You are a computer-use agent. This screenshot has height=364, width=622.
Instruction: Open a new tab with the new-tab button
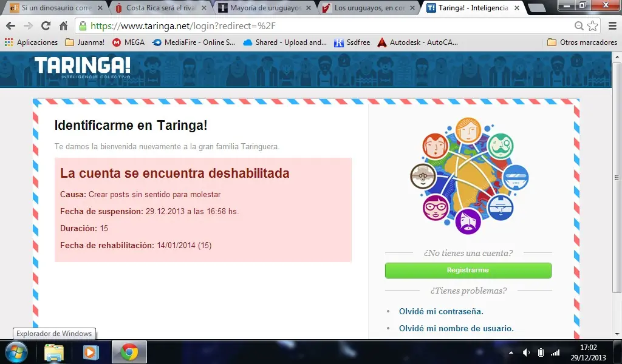tap(537, 8)
